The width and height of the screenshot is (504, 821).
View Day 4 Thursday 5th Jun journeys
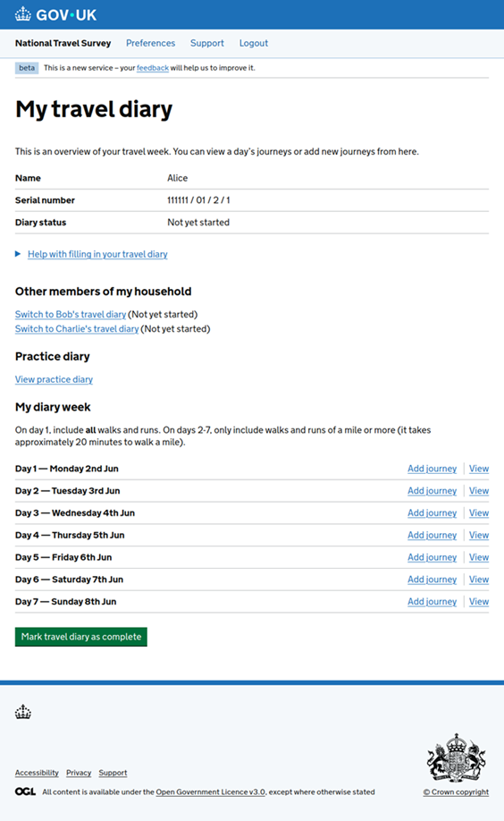(x=478, y=535)
